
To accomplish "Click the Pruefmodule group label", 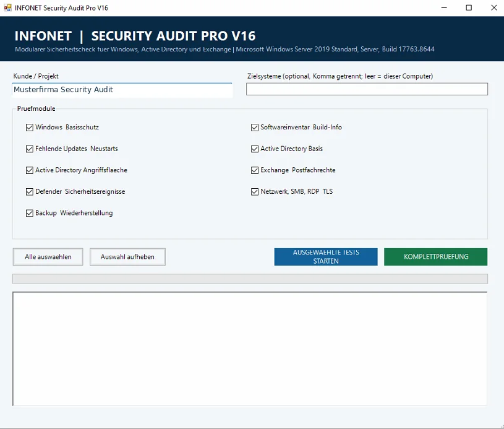I will click(36, 108).
